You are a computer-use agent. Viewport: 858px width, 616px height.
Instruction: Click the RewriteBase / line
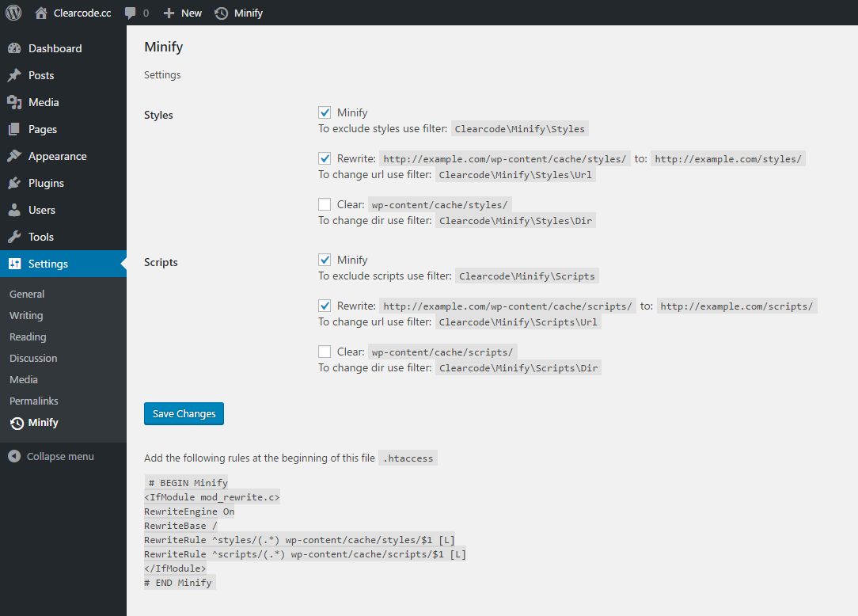(181, 526)
